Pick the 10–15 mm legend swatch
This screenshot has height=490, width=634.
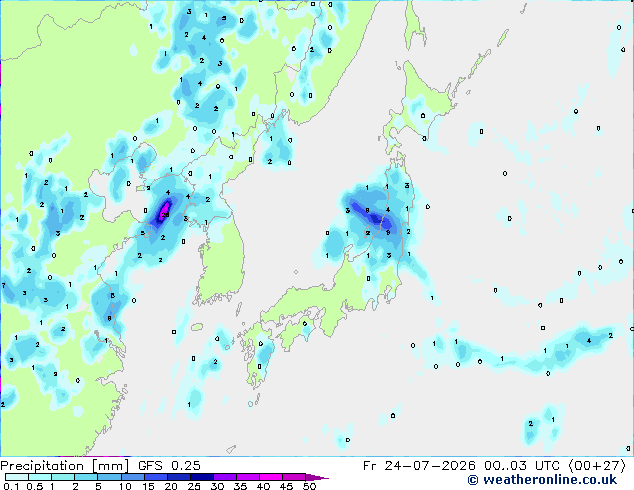[132, 477]
